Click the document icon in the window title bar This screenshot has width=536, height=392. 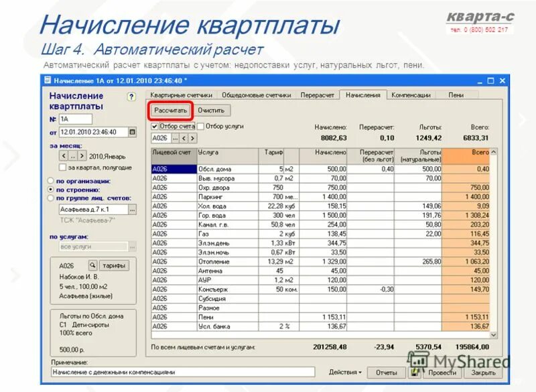pos(46,80)
